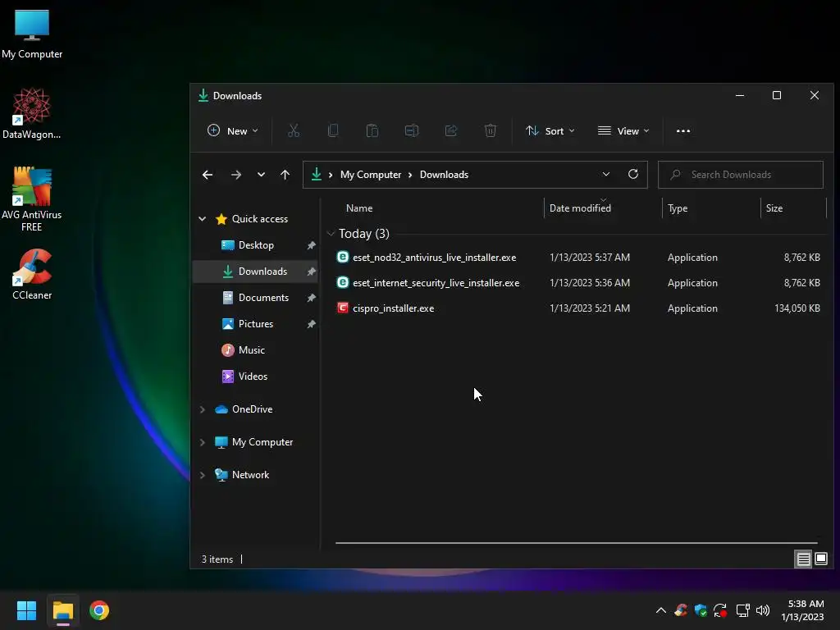This screenshot has width=840, height=630.
Task: Click the volume speaker tray icon
Action: tap(762, 610)
